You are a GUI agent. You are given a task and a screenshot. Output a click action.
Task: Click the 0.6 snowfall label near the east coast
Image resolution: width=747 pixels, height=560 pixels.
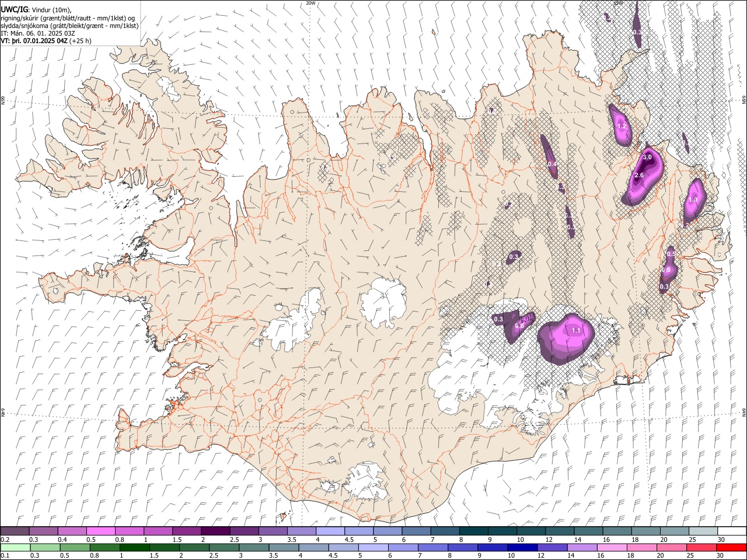[x=666, y=270]
